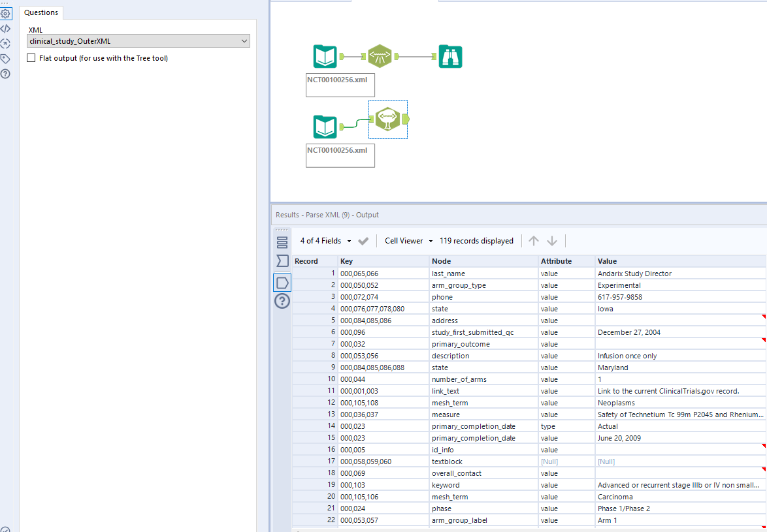Select the highlighted XML Parse tool on canvas
Viewport: 767px width, 532px height.
[387, 119]
